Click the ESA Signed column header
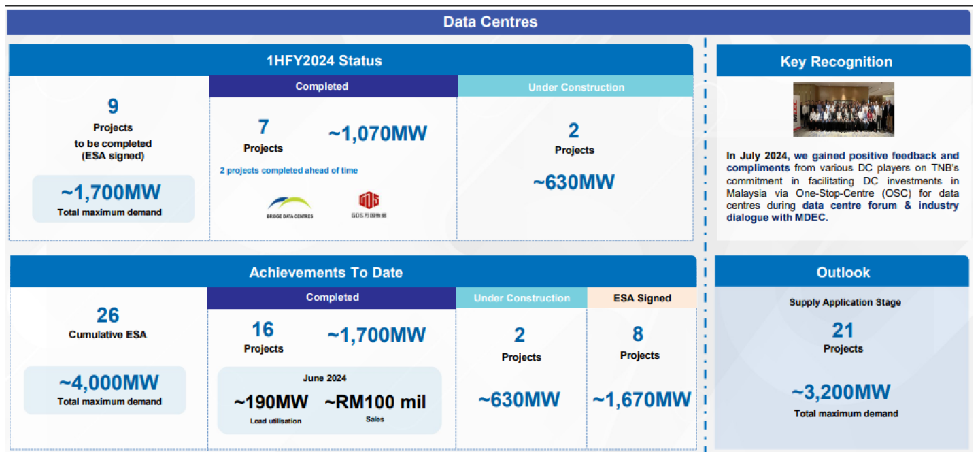980x458 pixels. pos(641,298)
